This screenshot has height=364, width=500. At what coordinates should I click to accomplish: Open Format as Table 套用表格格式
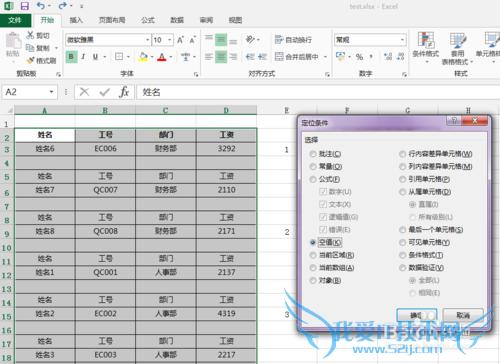tap(457, 48)
